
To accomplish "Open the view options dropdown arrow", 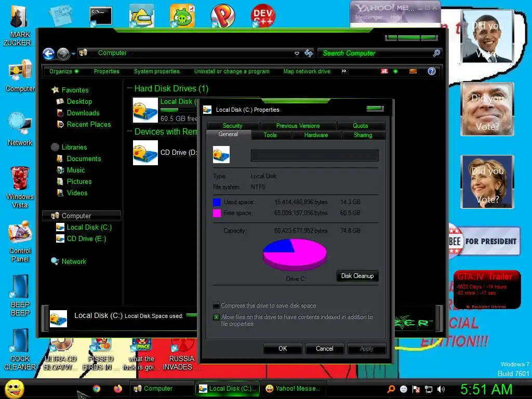I will pyautogui.click(x=395, y=71).
